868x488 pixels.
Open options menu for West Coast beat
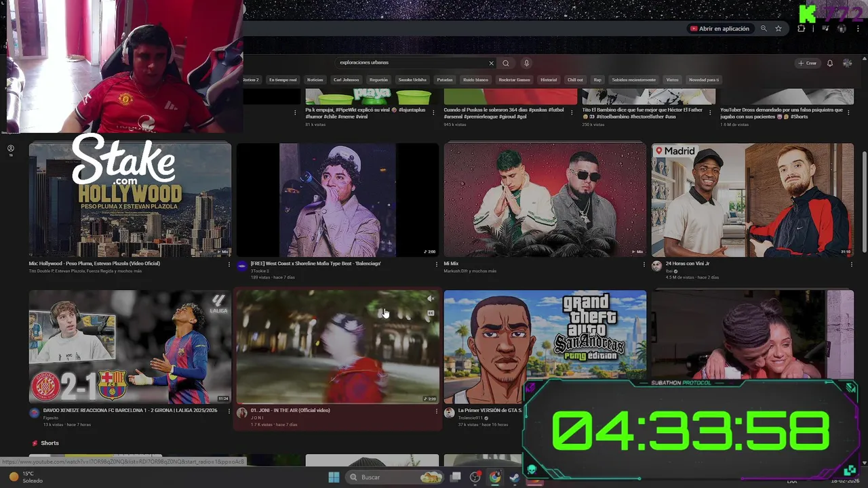point(436,264)
